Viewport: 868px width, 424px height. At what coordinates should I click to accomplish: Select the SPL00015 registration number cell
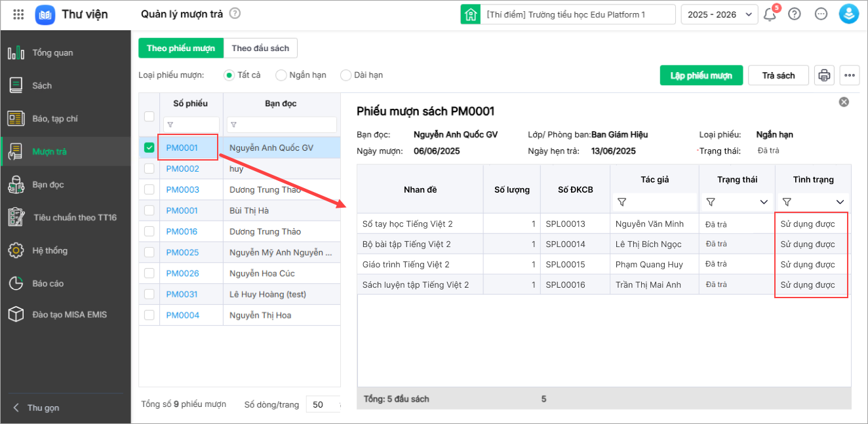pyautogui.click(x=575, y=264)
